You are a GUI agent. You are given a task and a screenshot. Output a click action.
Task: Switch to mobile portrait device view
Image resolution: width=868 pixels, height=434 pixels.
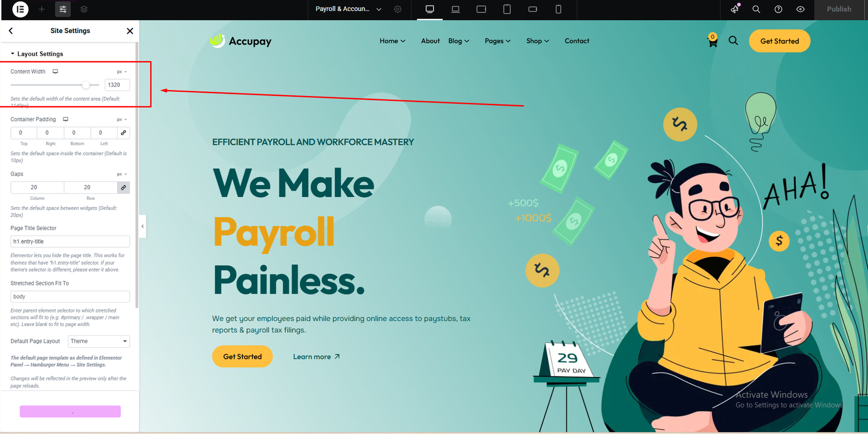[558, 9]
